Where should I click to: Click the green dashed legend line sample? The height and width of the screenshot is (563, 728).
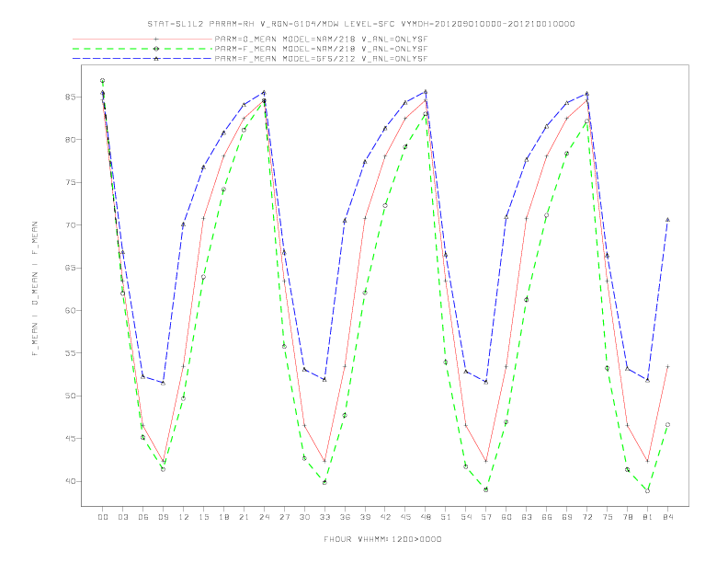click(142, 49)
